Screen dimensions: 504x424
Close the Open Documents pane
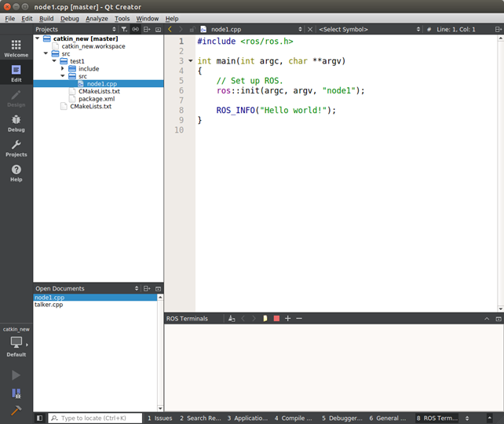pos(158,288)
